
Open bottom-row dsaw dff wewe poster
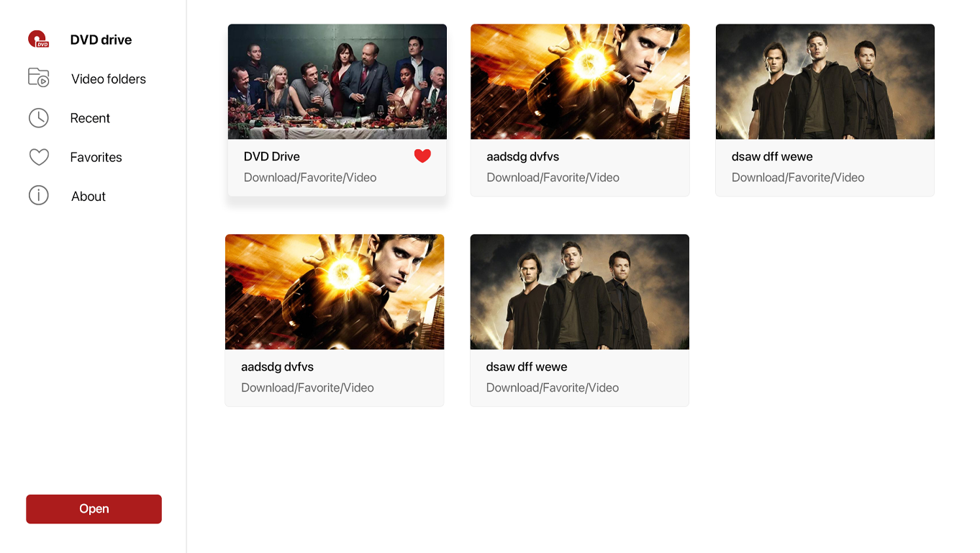(x=580, y=292)
